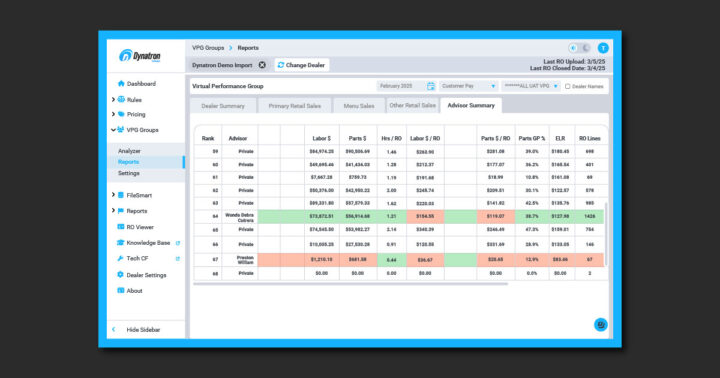Image resolution: width=720 pixels, height=378 pixels.
Task: Switch to the Other Retail Sales tab
Action: click(x=412, y=105)
